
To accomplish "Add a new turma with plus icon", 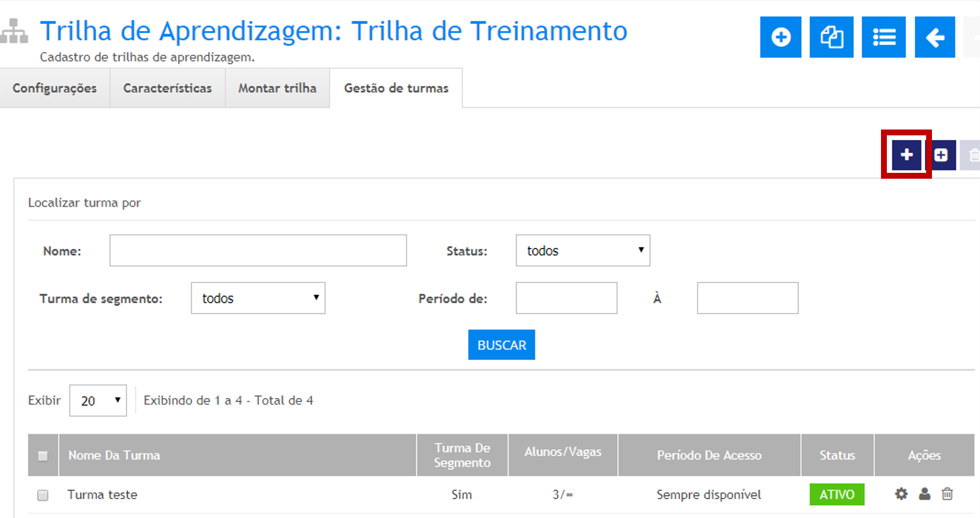I will click(906, 155).
